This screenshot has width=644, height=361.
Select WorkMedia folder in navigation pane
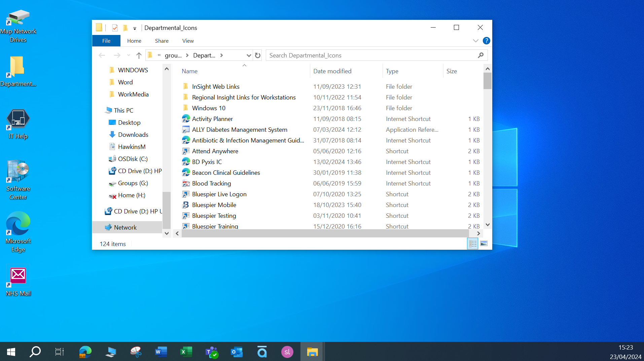click(x=133, y=94)
